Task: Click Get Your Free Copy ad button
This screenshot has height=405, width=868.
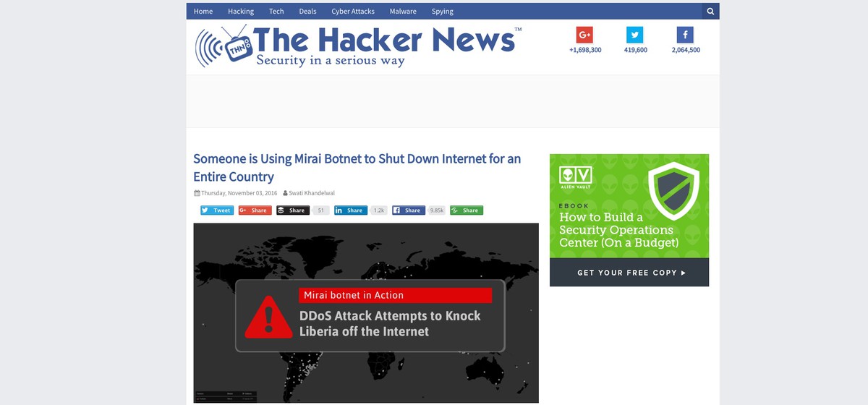Action: pyautogui.click(x=629, y=273)
